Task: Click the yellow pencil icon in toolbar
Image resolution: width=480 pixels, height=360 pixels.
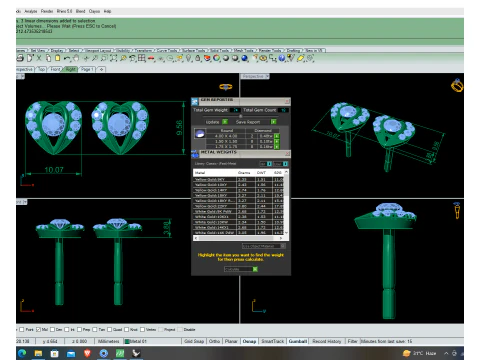Action: point(300,58)
